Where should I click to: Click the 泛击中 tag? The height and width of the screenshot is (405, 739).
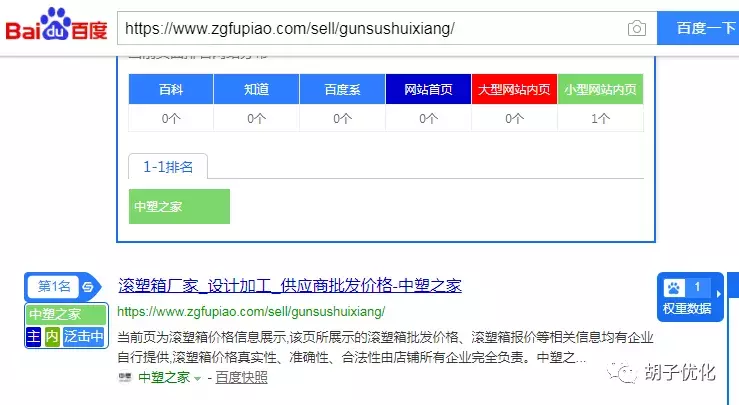83,337
